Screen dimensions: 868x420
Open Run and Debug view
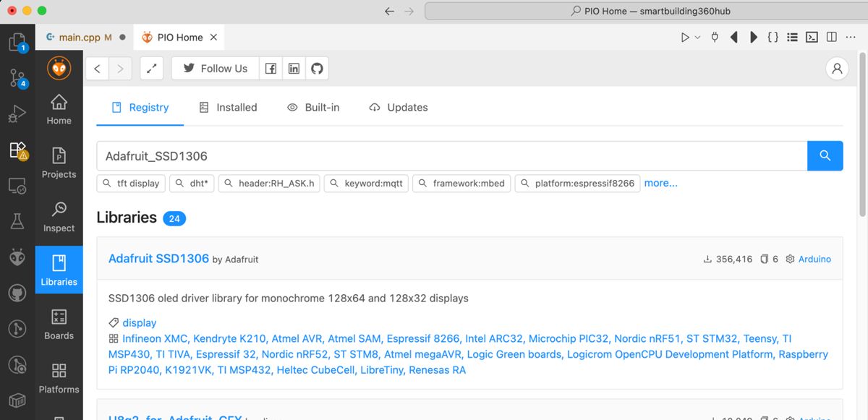[x=17, y=114]
